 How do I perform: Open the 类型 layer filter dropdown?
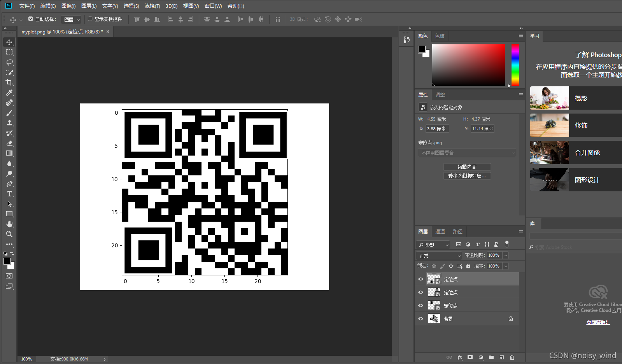coord(433,245)
